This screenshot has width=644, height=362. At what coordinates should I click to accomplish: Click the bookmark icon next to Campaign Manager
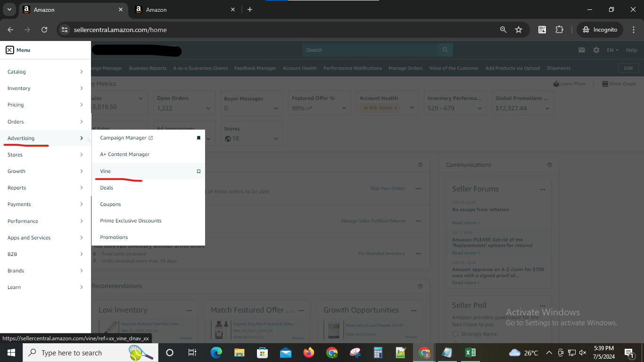click(198, 138)
